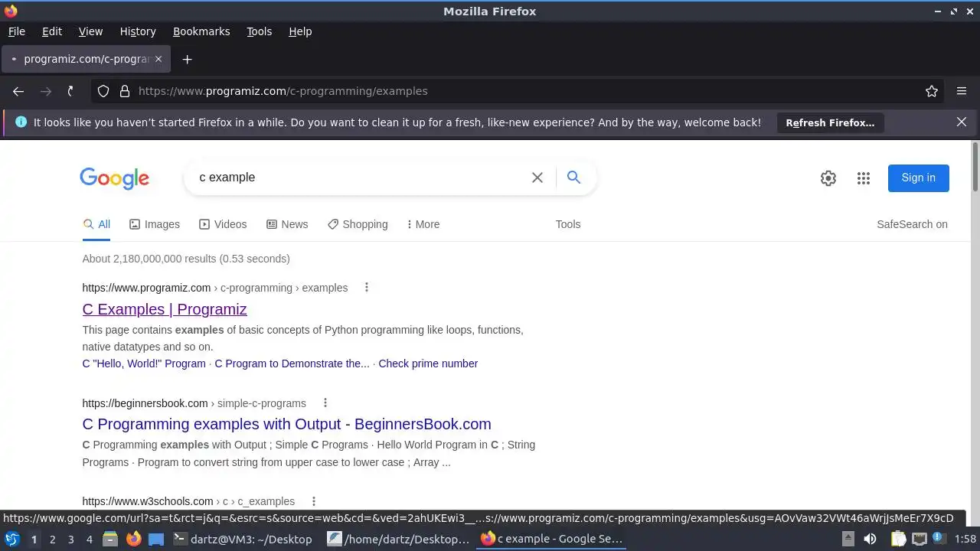Go back using the browser back arrow
The height and width of the screenshot is (551, 980).
tap(18, 91)
